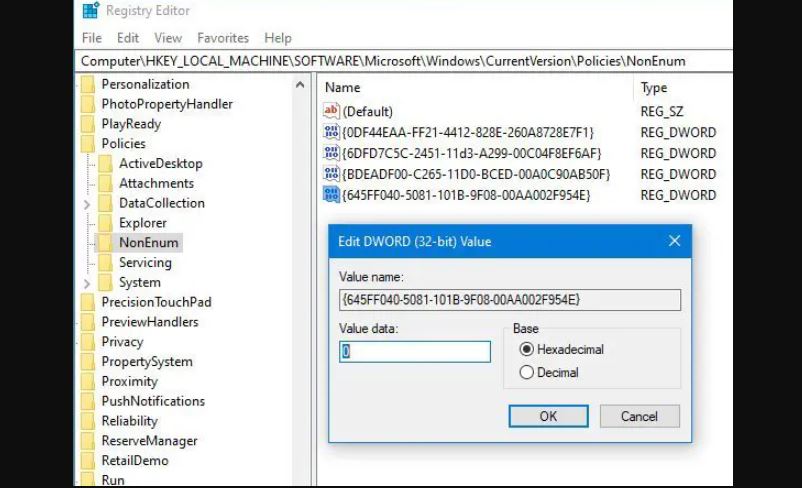This screenshot has width=802, height=488.
Task: Click the Policies folder icon
Action: [x=88, y=144]
